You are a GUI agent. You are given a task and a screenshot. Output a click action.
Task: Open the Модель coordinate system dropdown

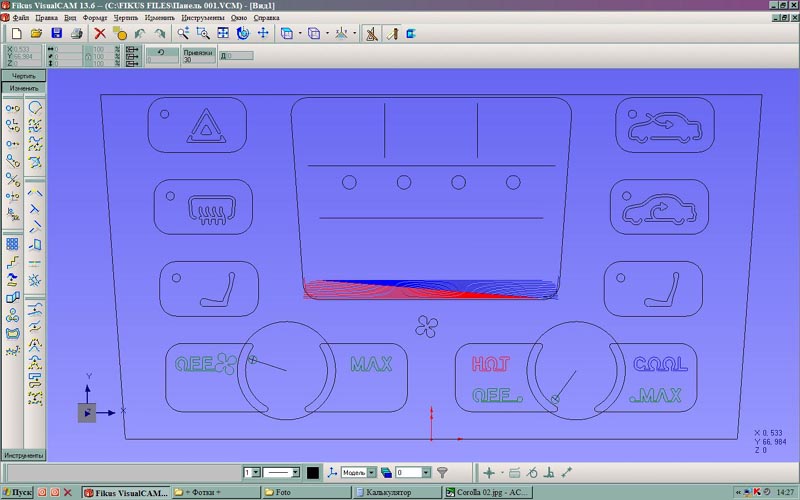click(x=371, y=472)
